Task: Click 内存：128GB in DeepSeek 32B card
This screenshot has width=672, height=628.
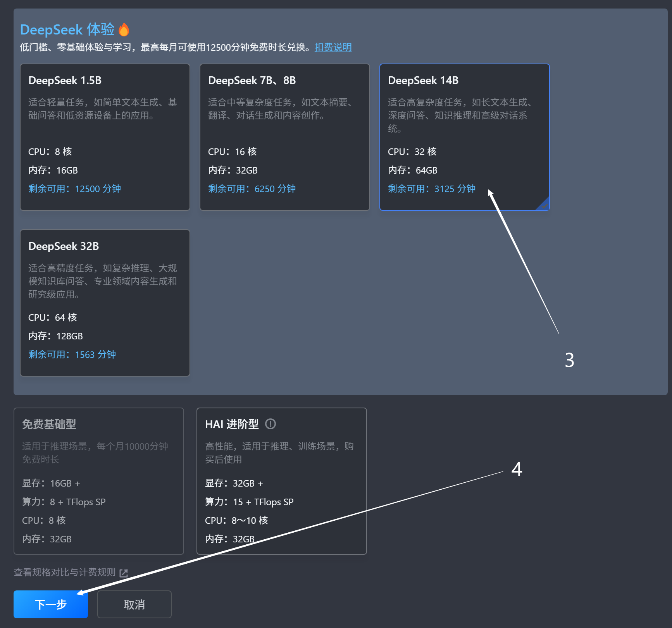Action: (56, 336)
